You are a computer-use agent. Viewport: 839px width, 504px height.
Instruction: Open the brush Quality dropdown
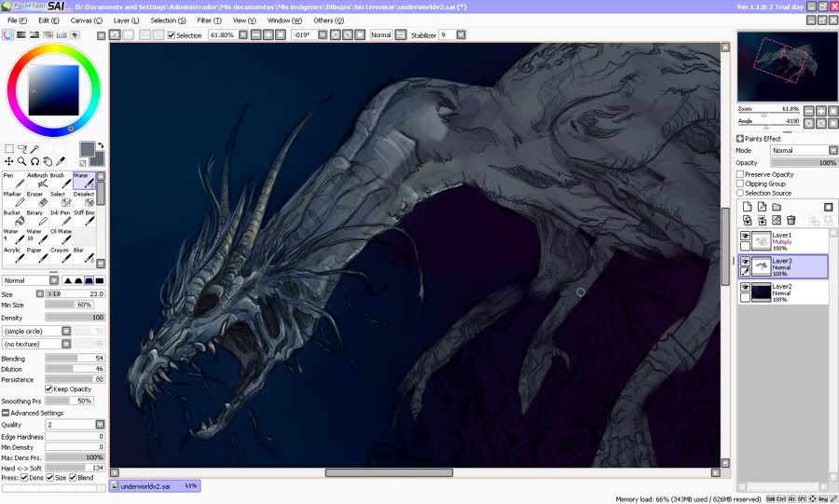100,425
